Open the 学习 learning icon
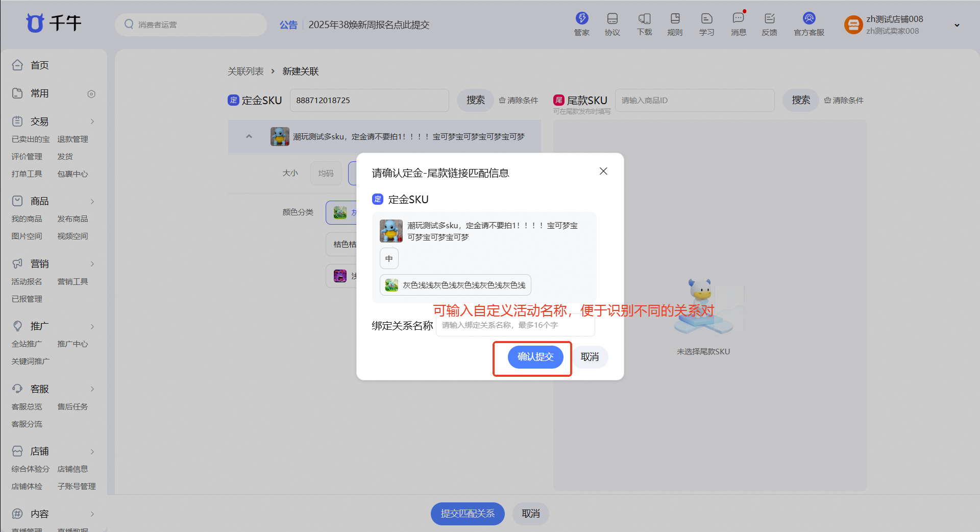The width and height of the screenshot is (980, 532). 706,19
